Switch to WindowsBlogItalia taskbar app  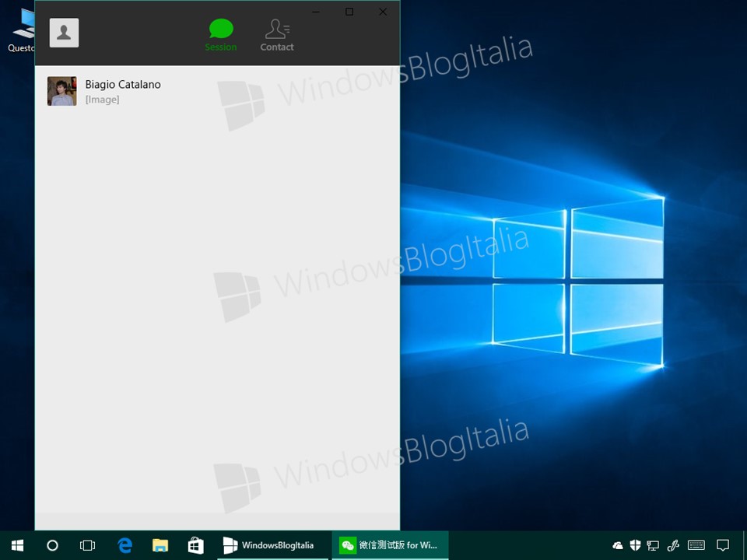[x=272, y=545]
